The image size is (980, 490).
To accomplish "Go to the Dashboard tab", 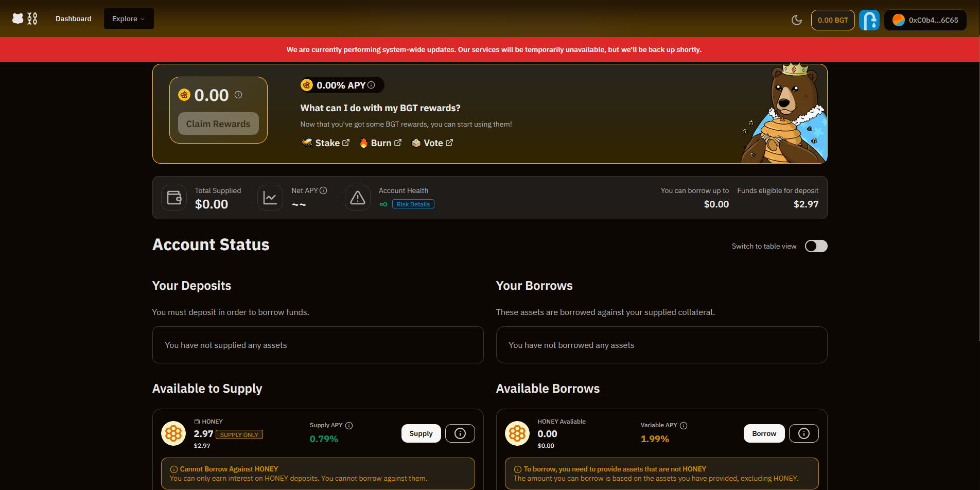I will (x=74, y=19).
